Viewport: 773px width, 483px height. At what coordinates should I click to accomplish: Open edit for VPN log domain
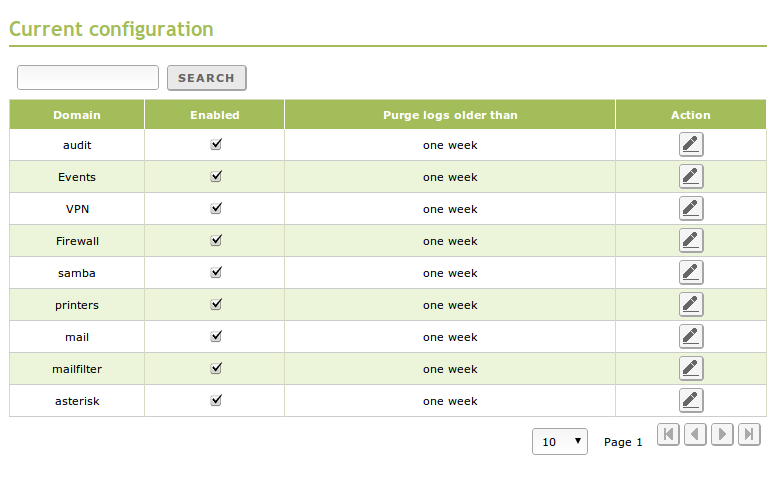coord(690,209)
